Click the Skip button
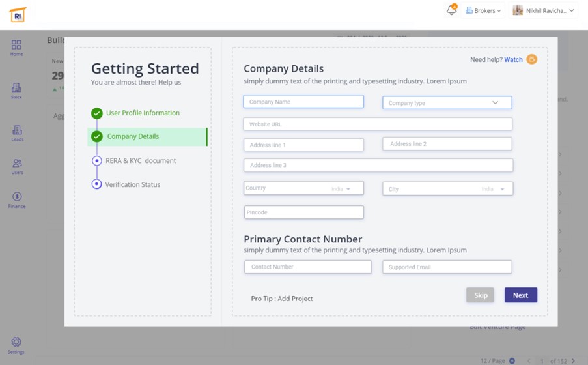 (x=481, y=295)
